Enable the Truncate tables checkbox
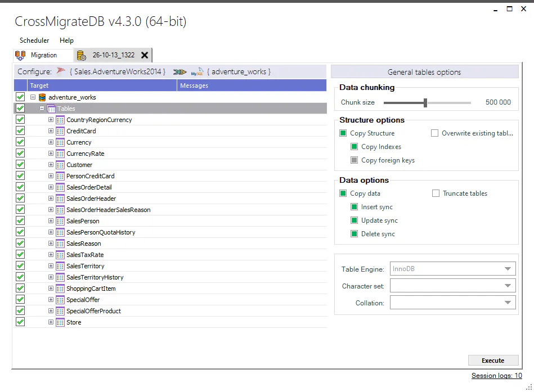 pos(436,193)
